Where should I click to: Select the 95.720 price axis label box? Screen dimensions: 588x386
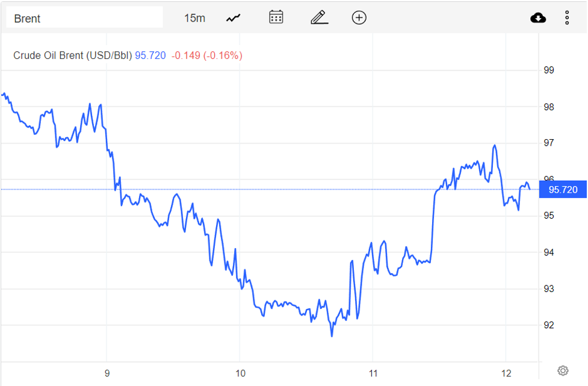point(563,189)
